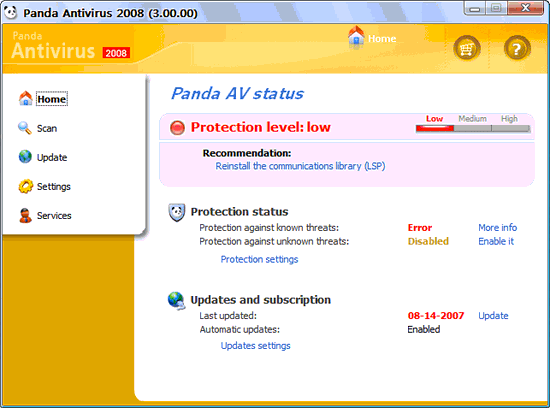Click the Protection status heading
Viewport: 550px width, 408px height.
pyautogui.click(x=239, y=212)
